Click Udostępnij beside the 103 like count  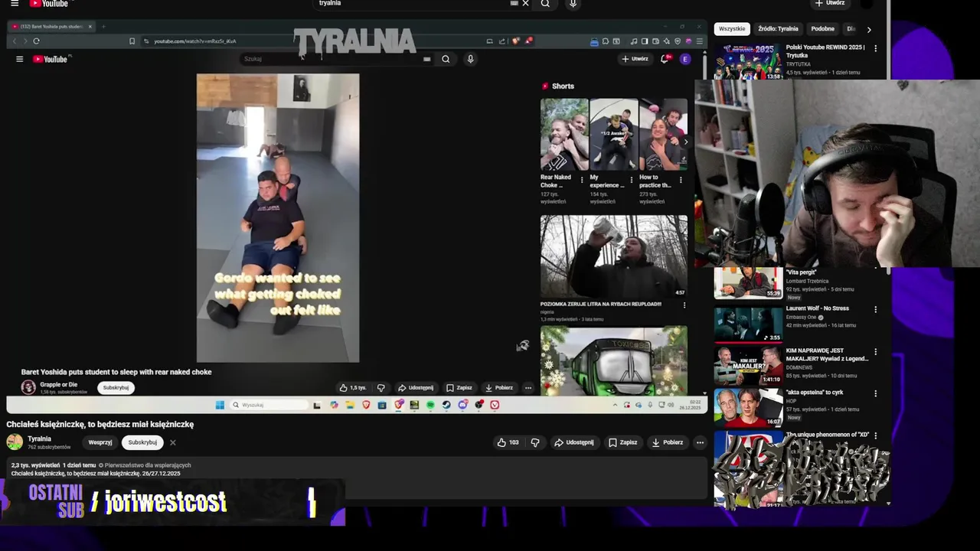573,442
